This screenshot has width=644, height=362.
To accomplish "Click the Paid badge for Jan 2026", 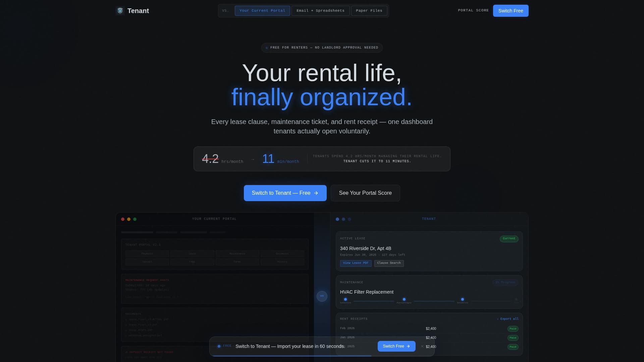I will click(513, 338).
